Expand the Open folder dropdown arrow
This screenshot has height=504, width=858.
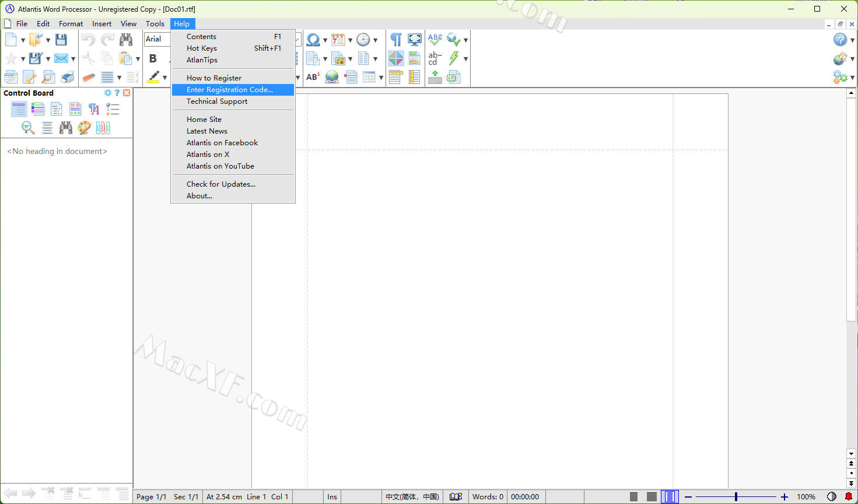(x=48, y=40)
